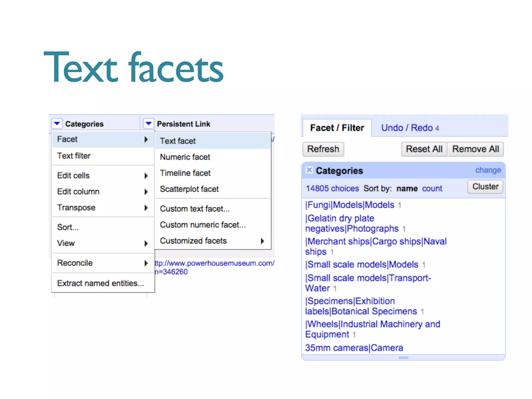Expand the Edit column submenu

103,192
